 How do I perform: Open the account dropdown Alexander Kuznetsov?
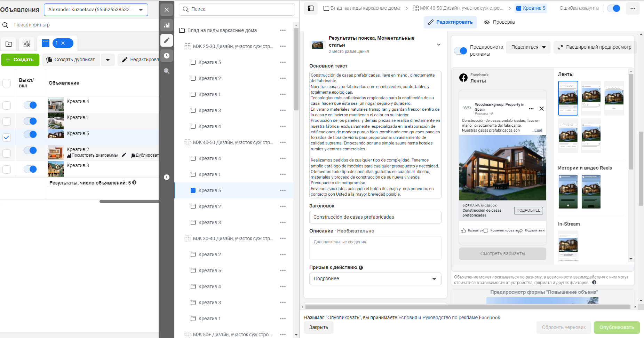(x=96, y=10)
